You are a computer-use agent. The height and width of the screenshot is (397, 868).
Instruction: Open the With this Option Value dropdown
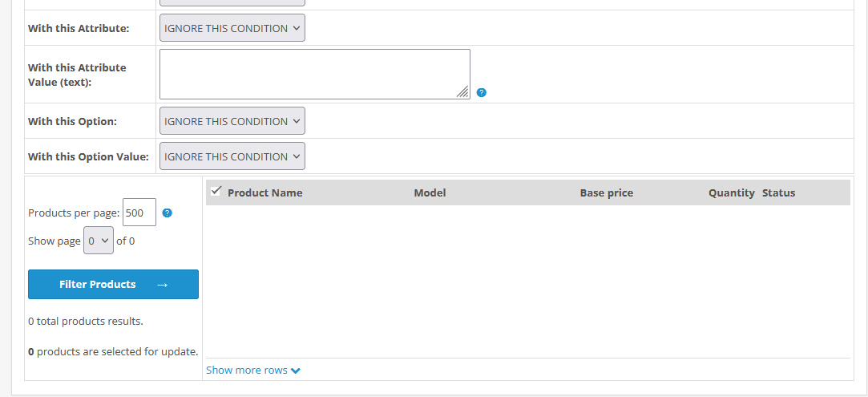(x=232, y=156)
